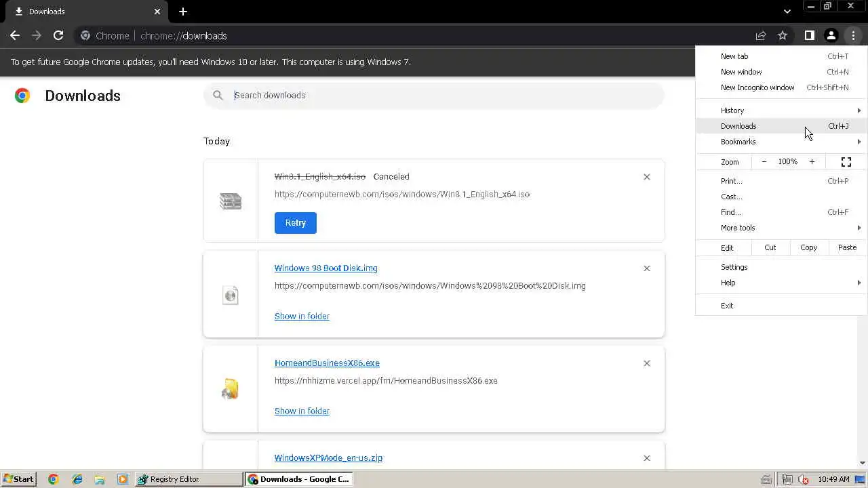Click Cut in Edit row
The image size is (868, 488).
770,247
